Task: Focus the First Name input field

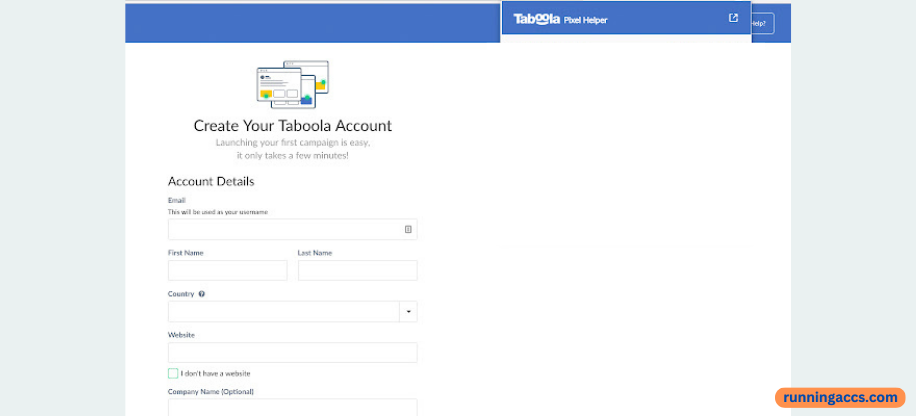Action: pyautogui.click(x=228, y=271)
